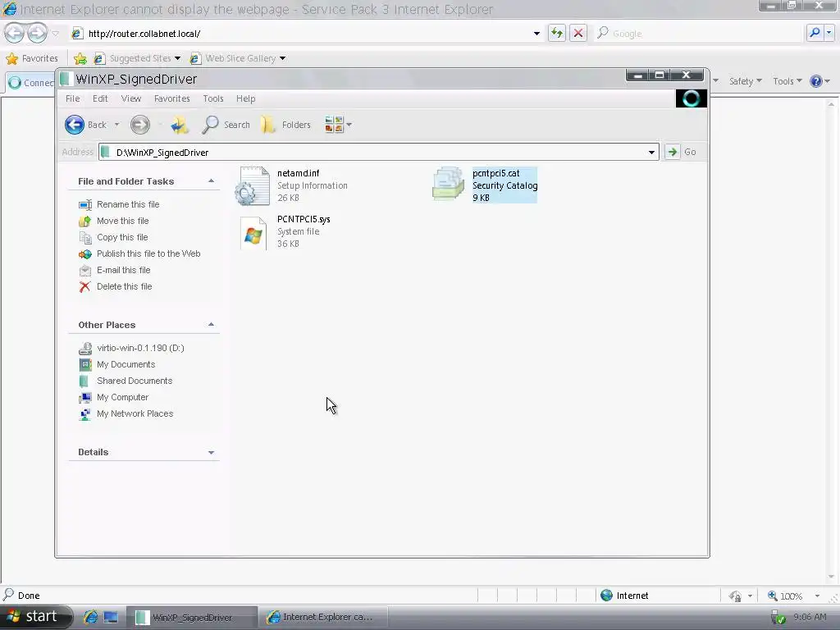Click the Forward arrow in Explorer toolbar
The image size is (840, 630).
(139, 125)
